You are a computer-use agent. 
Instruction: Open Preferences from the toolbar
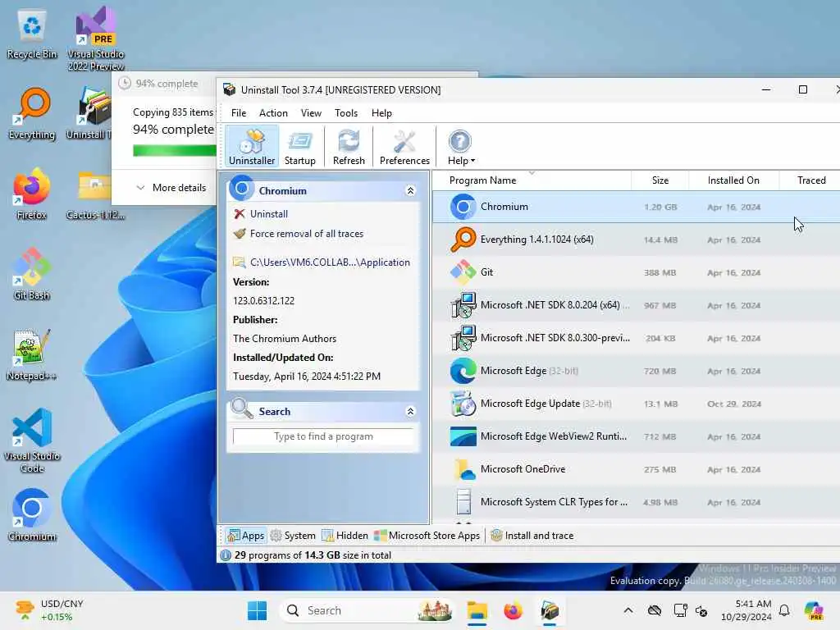[x=404, y=146]
